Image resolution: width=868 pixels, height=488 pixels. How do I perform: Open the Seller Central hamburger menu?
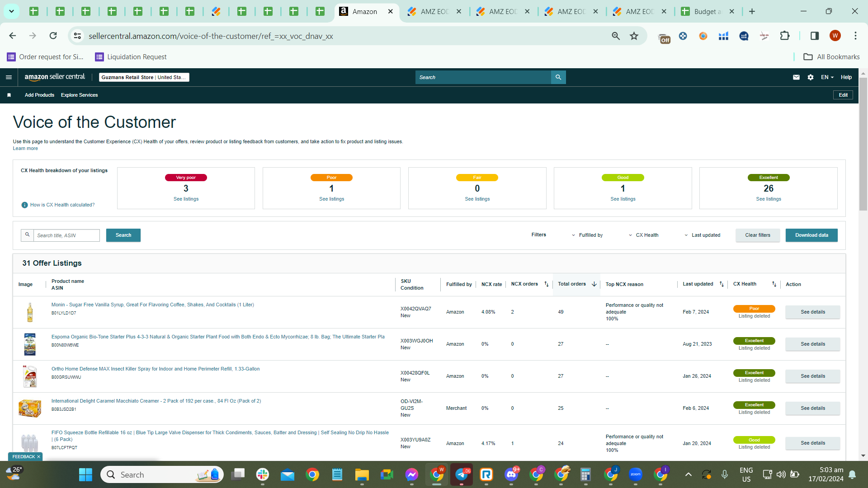click(9, 77)
